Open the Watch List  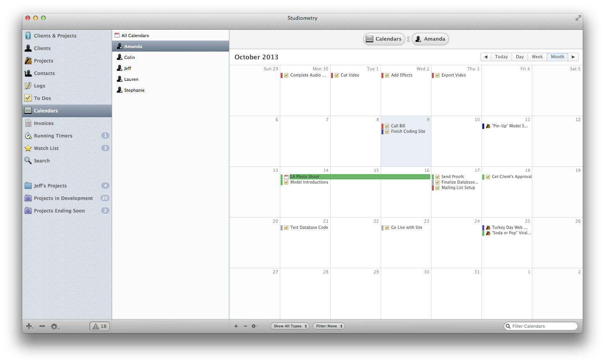46,148
